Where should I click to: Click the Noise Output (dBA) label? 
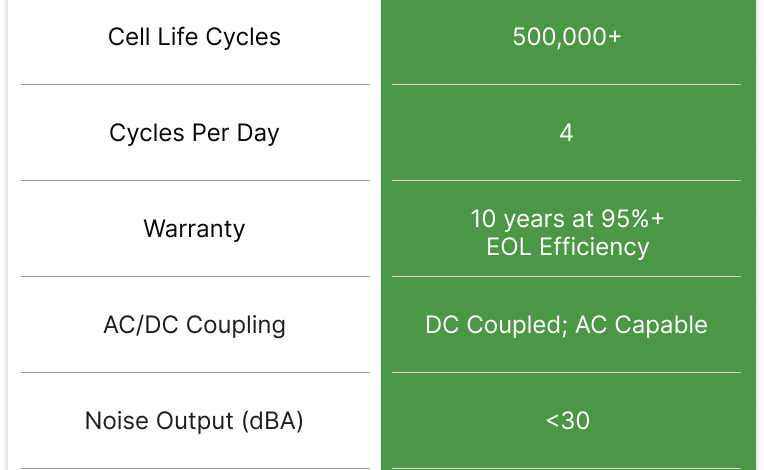point(194,421)
